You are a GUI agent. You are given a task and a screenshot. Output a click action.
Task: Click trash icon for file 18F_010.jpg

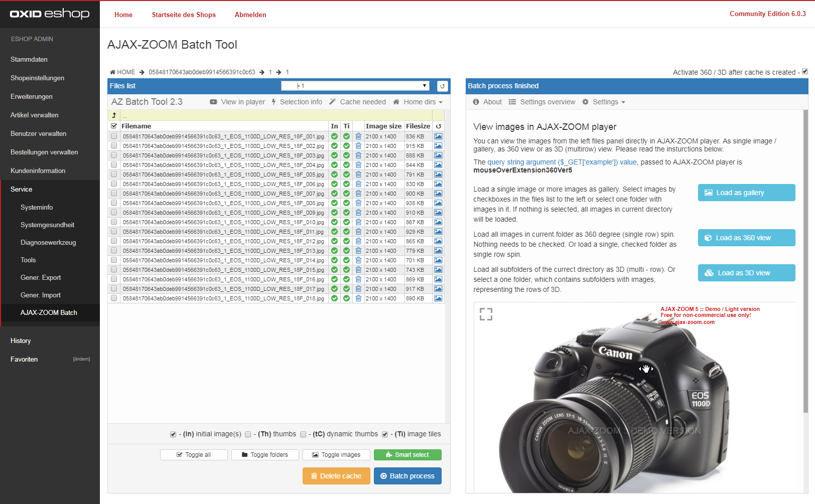[x=358, y=222]
